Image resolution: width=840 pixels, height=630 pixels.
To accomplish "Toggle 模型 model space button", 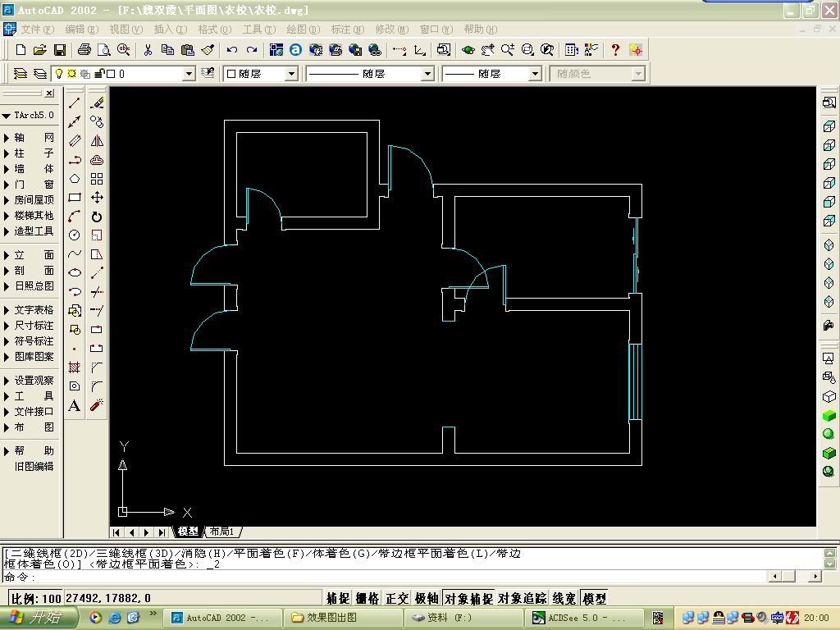I will click(x=594, y=598).
